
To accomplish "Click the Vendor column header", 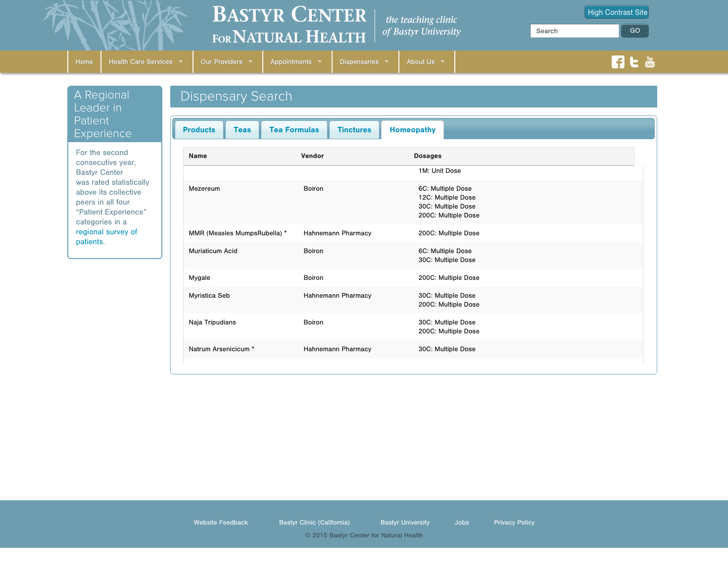I will [312, 156].
